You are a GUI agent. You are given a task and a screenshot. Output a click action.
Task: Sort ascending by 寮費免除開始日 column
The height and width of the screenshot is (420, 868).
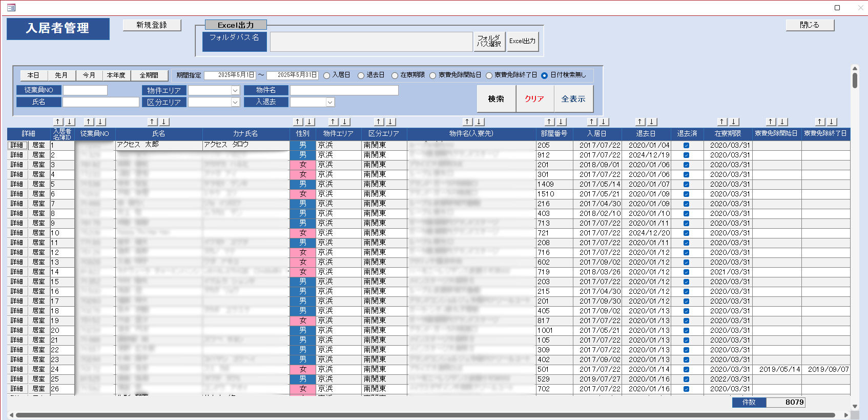pyautogui.click(x=771, y=122)
